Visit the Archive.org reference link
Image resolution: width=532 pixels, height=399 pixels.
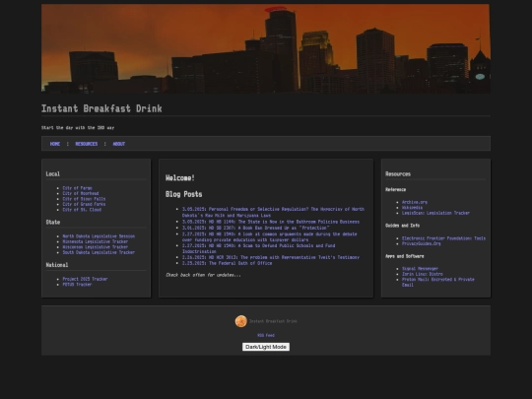[x=415, y=202]
